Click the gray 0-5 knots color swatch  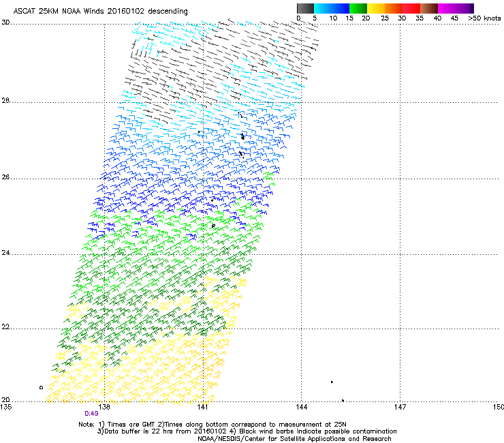tap(305, 8)
